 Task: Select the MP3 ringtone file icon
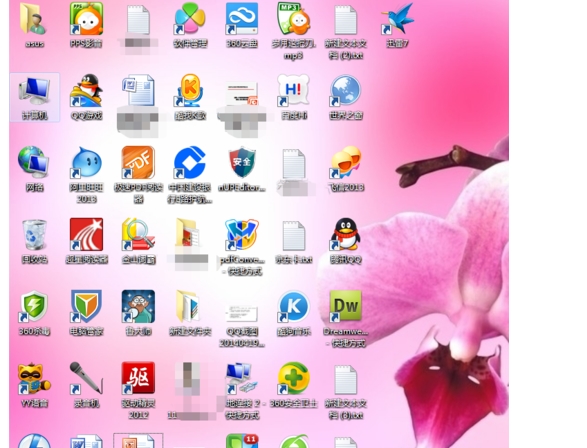click(x=294, y=31)
